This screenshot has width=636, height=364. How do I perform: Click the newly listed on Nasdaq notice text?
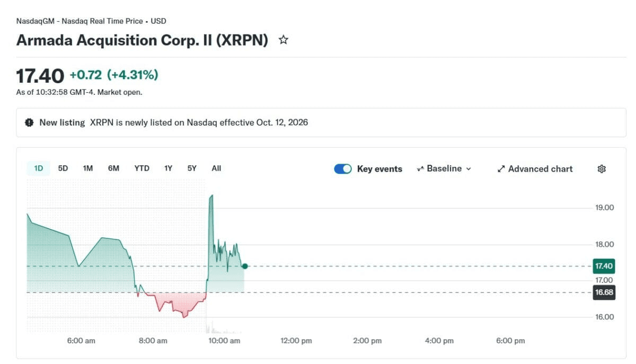199,122
